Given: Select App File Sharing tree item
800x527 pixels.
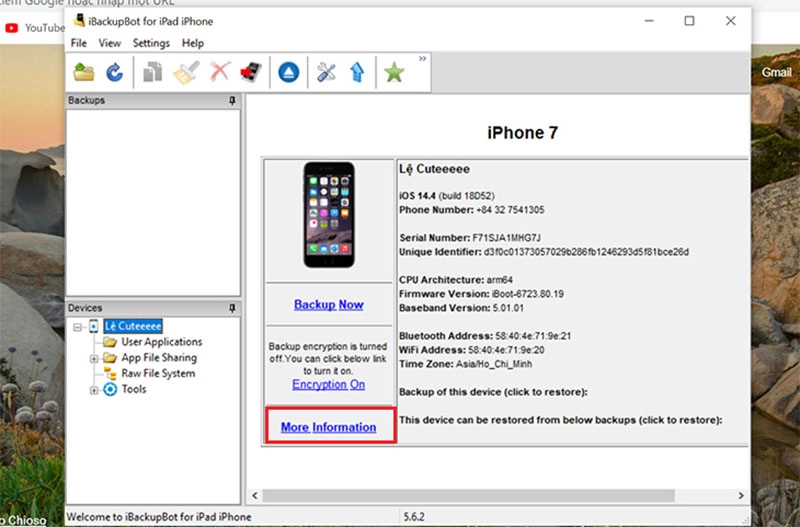Looking at the screenshot, I should pos(159,358).
